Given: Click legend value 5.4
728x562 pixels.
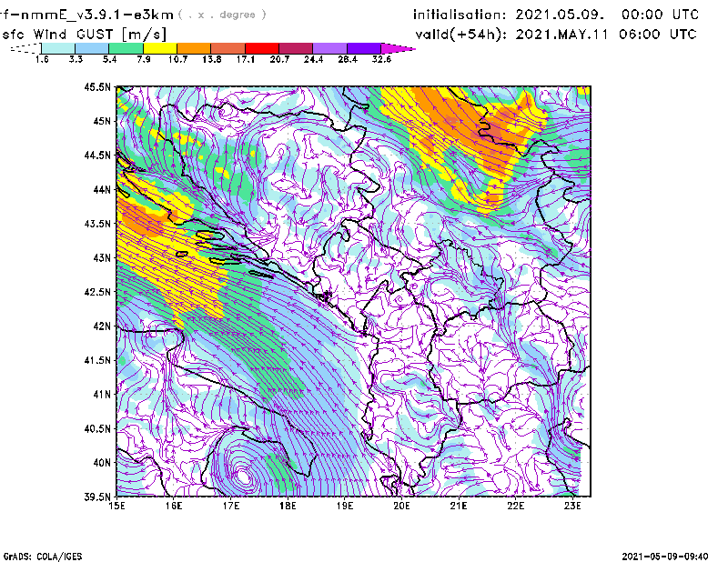Looking at the screenshot, I should (109, 59).
